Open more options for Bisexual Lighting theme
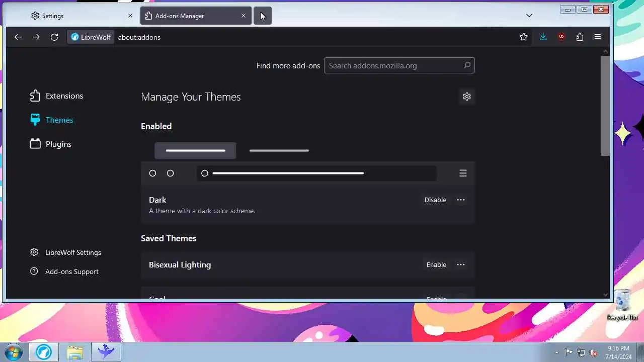The height and width of the screenshot is (362, 644). (x=461, y=264)
